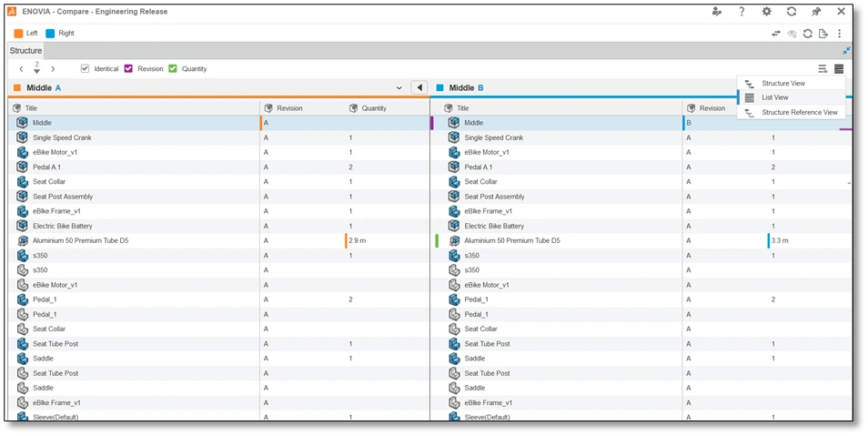
Task: Go to next difference with right chevron
Action: tap(53, 69)
